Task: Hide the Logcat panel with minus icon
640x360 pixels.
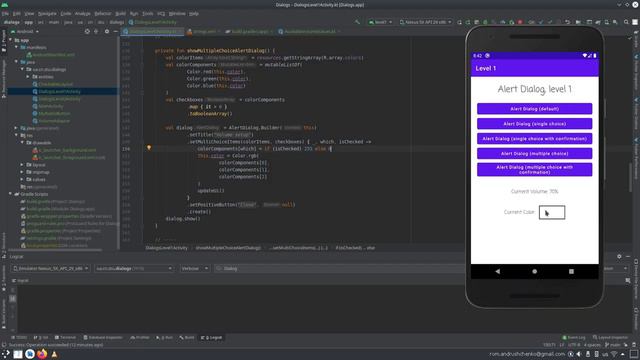Action: tap(628, 256)
